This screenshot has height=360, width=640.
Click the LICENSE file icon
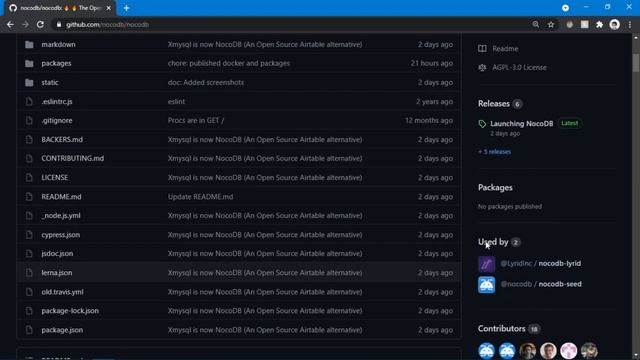pyautogui.click(x=29, y=178)
